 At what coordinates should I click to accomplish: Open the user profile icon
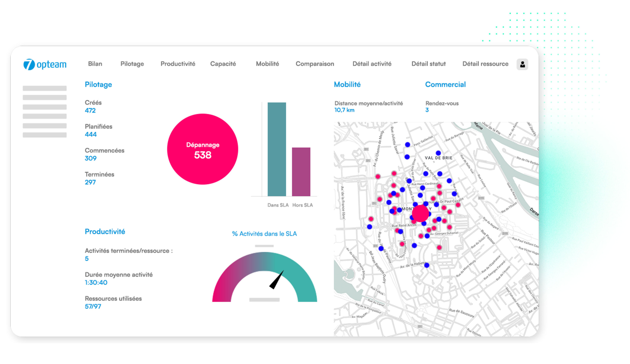(x=522, y=64)
